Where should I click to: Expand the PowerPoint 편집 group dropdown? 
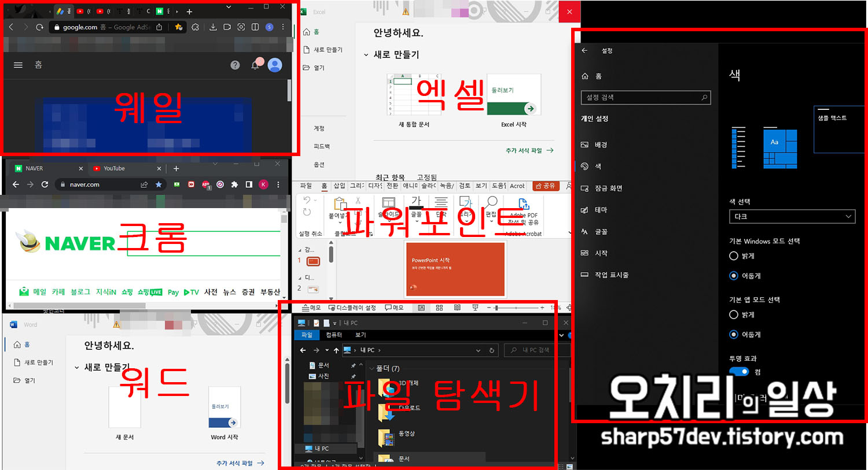[491, 221]
